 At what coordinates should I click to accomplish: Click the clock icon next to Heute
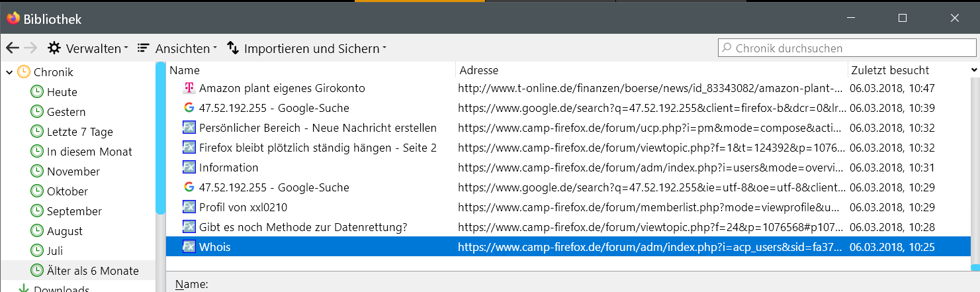(36, 92)
